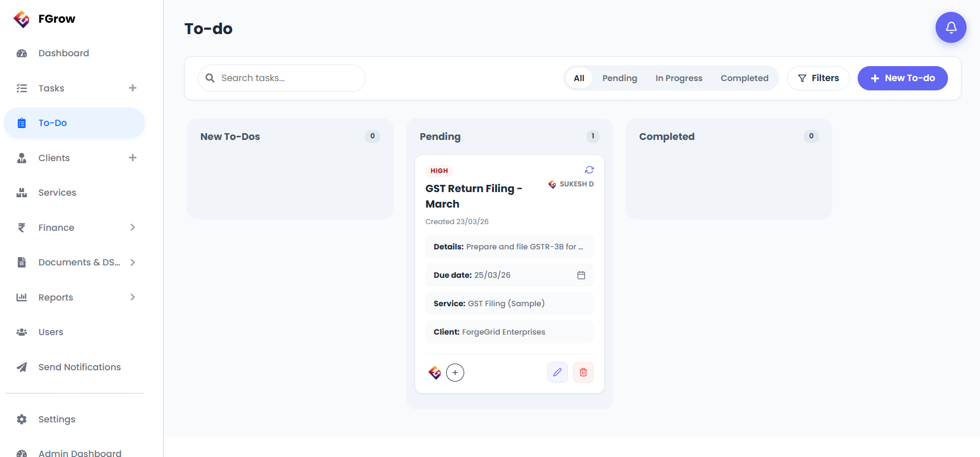Click the Reports chart icon
Screen dimensions: 980x457
pos(22,297)
